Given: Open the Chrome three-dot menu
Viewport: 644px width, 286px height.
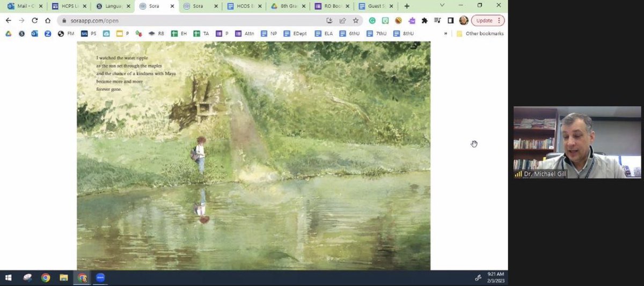Looking at the screenshot, I should click(x=499, y=20).
